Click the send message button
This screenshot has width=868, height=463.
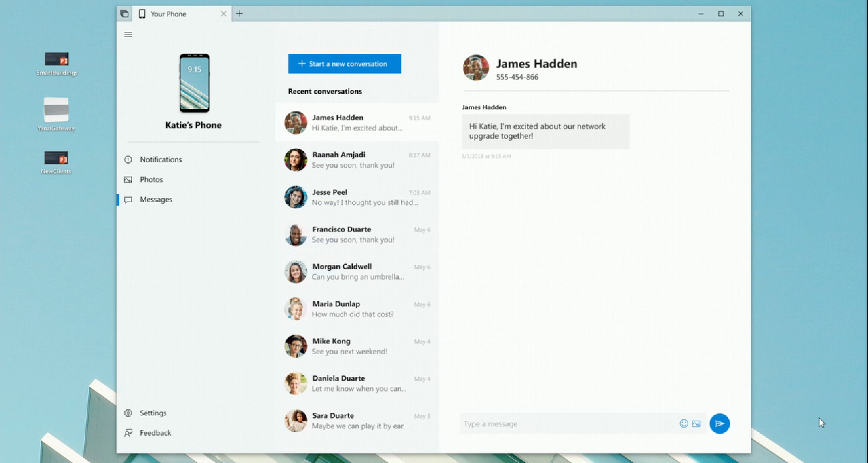click(719, 423)
